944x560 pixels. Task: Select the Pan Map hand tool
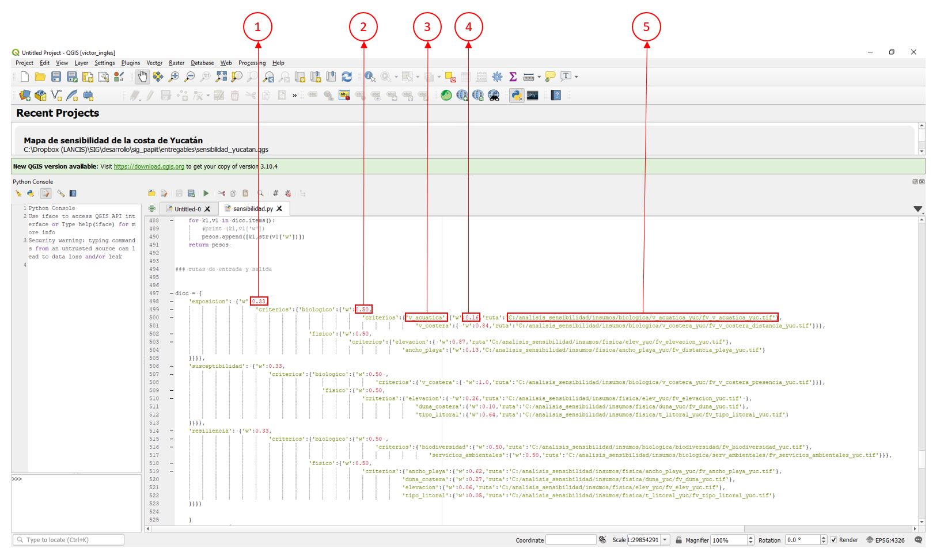[142, 77]
